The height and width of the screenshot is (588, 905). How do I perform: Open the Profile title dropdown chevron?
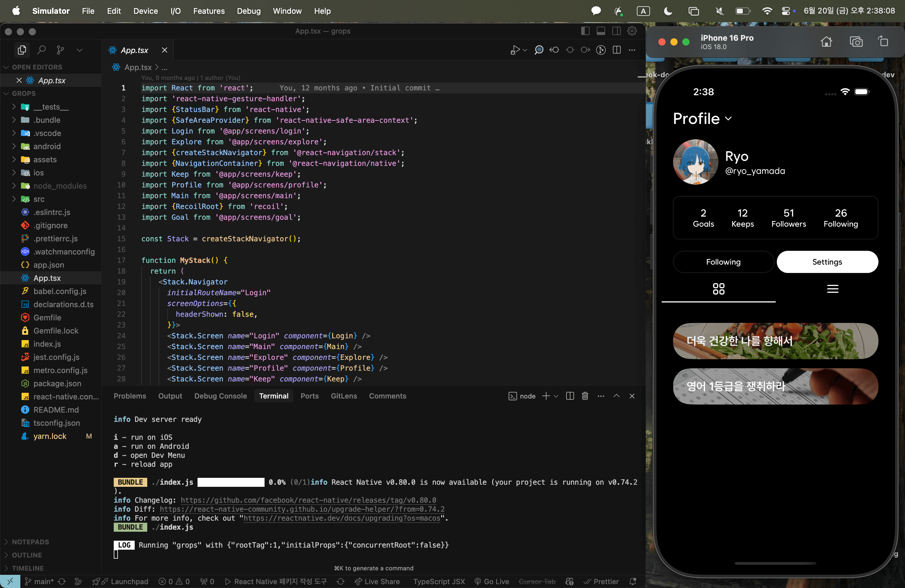coord(728,119)
